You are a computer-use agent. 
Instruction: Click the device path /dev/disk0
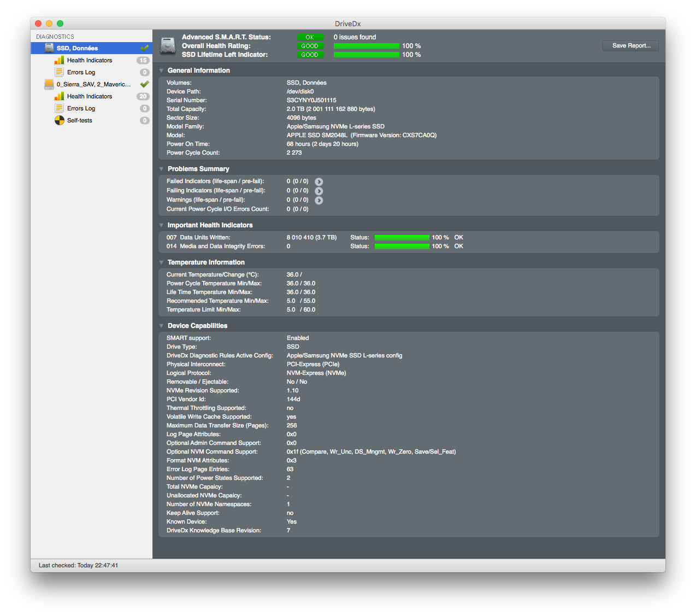point(300,92)
